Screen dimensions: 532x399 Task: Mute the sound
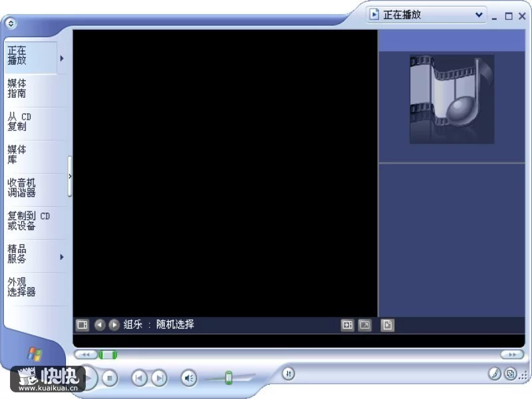click(189, 378)
